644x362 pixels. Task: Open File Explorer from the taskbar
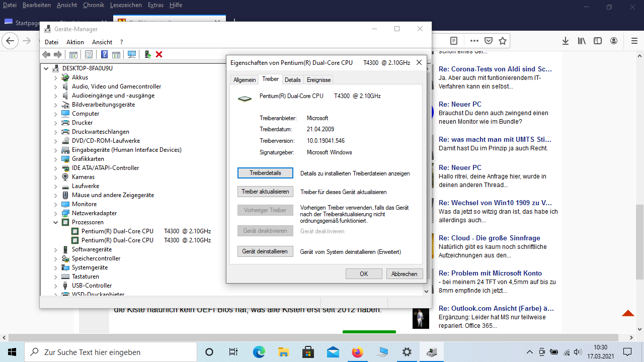tap(283, 352)
